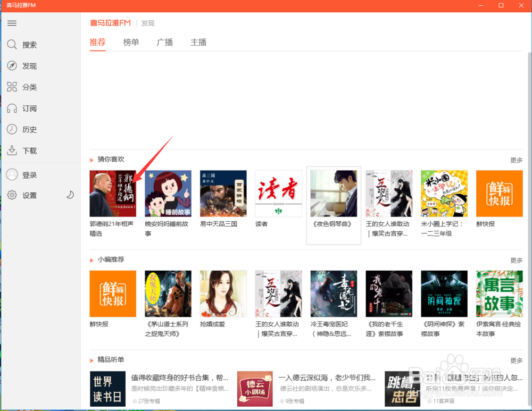Open 鲜快报 cover in 猜你喜欢 row
The image size is (532, 411).
(500, 194)
